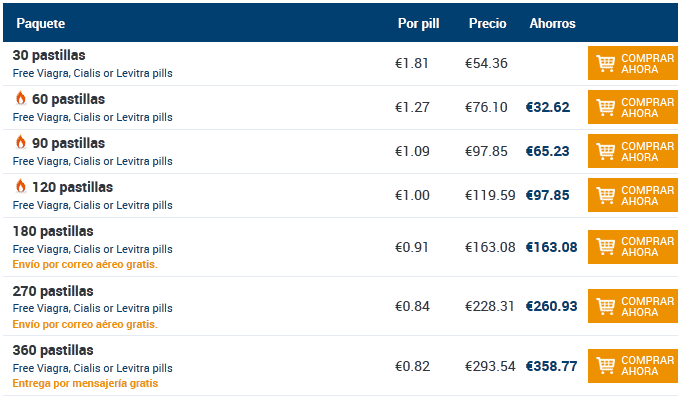Click cart icon for 60 pastillas package
The height and width of the screenshot is (401, 682).
tap(605, 107)
